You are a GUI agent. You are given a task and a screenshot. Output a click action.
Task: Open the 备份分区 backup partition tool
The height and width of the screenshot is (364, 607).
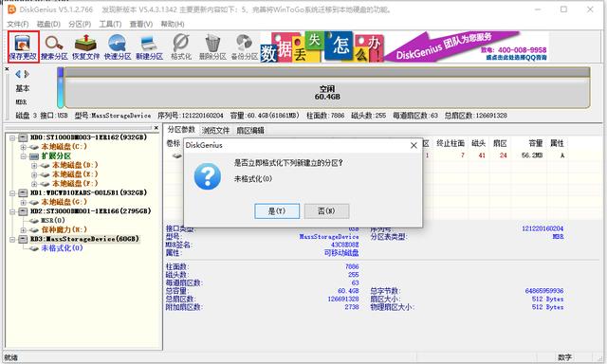tap(245, 46)
